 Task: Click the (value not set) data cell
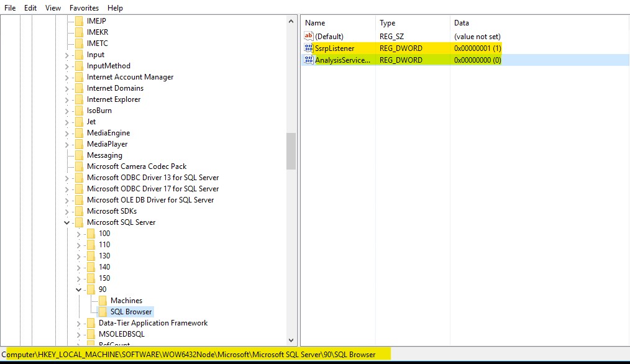[477, 37]
